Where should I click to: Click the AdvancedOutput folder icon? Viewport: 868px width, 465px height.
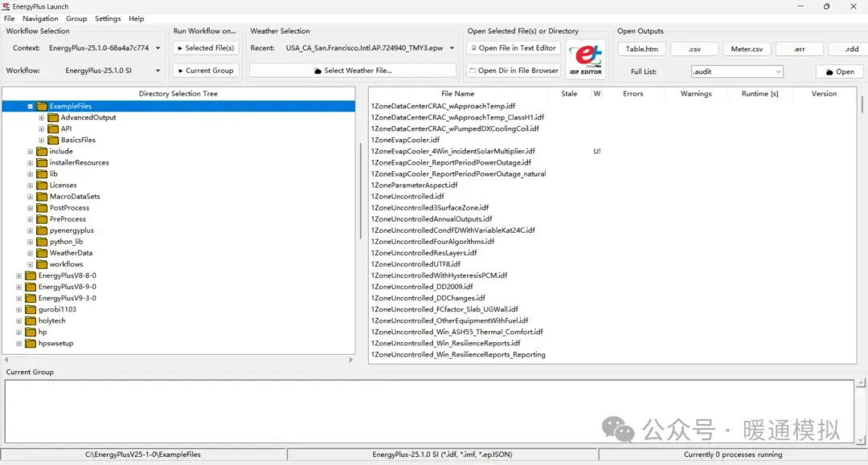[53, 117]
